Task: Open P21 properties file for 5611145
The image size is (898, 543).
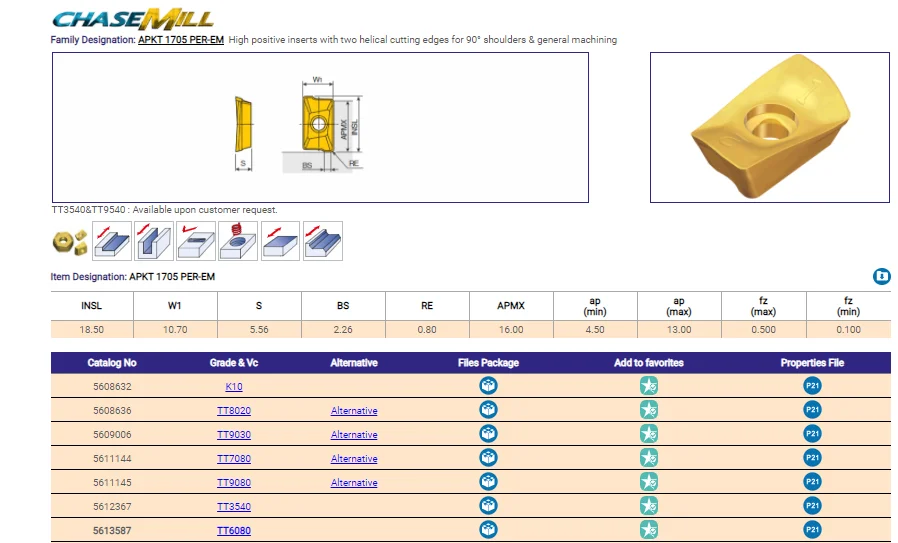Action: point(812,482)
